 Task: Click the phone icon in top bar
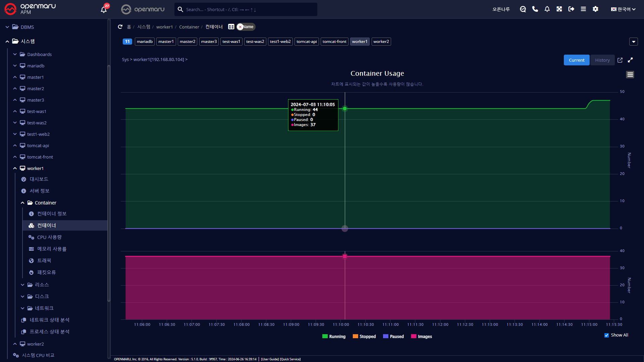point(535,9)
